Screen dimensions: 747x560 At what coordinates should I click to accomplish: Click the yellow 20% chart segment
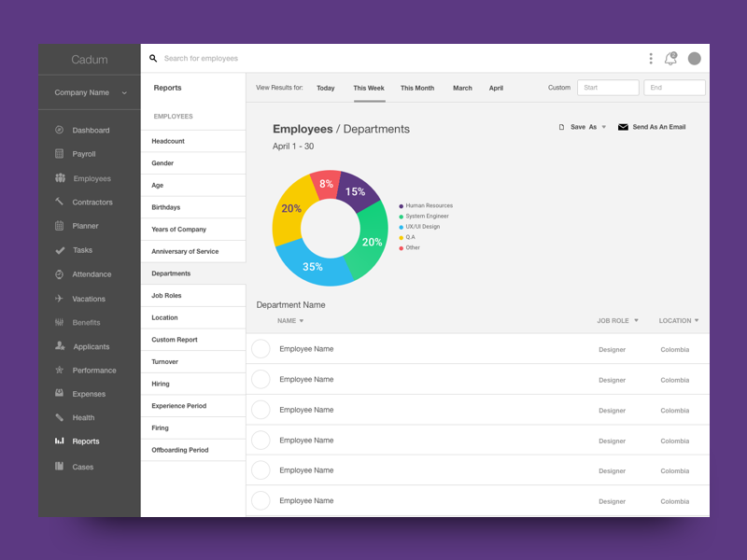(x=289, y=209)
